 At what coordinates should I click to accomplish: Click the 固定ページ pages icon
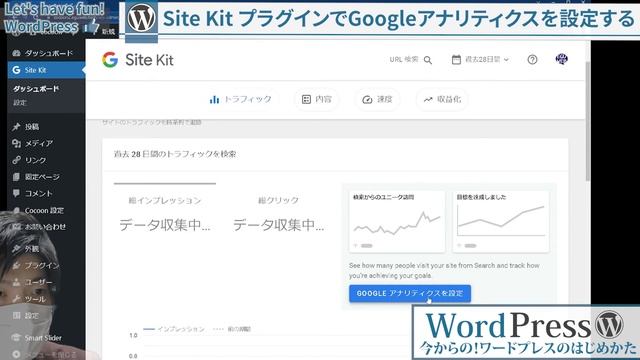pos(16,177)
